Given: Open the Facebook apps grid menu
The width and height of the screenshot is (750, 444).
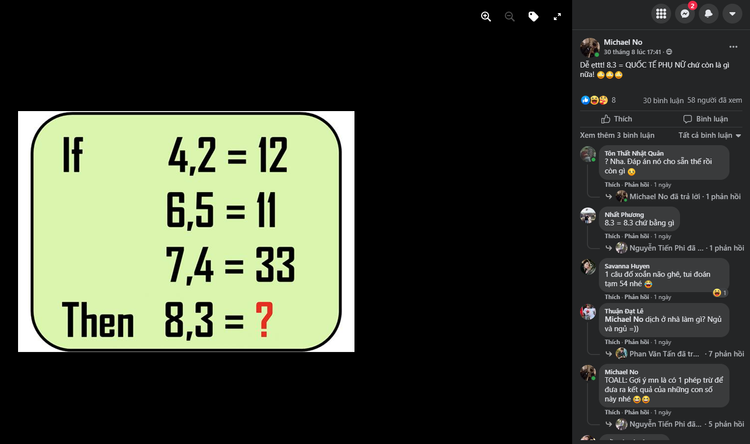Looking at the screenshot, I should coord(661,14).
